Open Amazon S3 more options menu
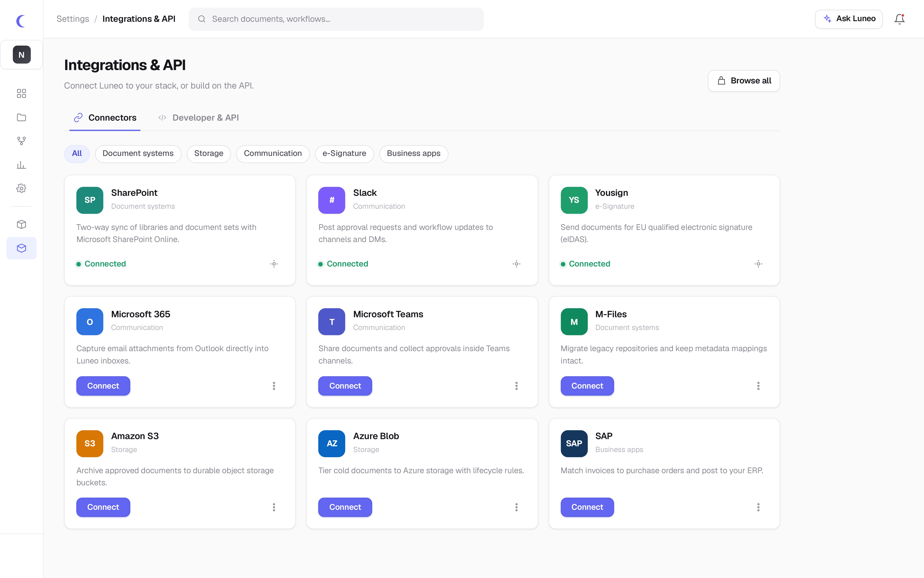 (x=274, y=507)
